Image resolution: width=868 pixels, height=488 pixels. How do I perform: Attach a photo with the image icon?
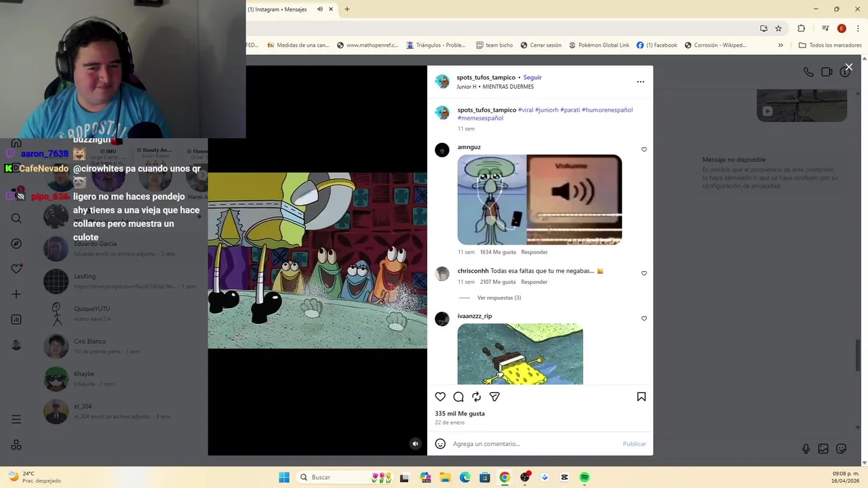point(823,449)
